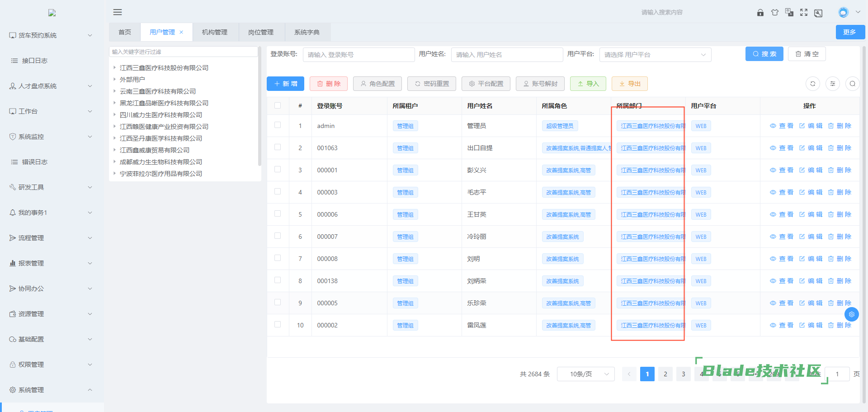Select checkbox for row 000006
The width and height of the screenshot is (868, 412).
(x=278, y=214)
